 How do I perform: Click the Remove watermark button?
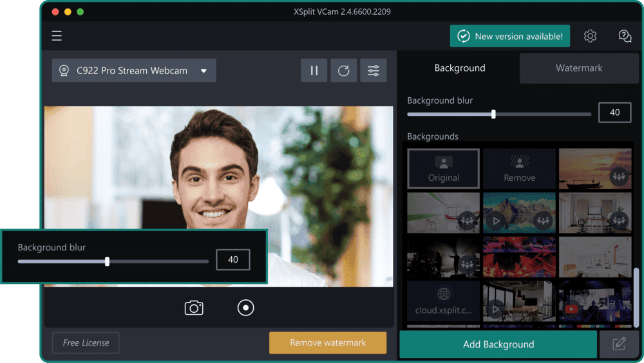pyautogui.click(x=327, y=342)
